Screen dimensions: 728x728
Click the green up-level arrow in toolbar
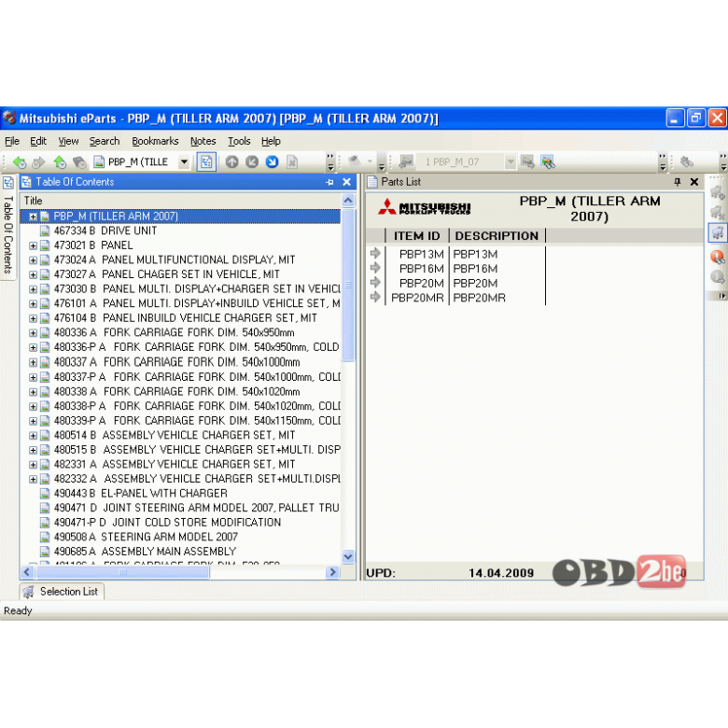tap(60, 162)
